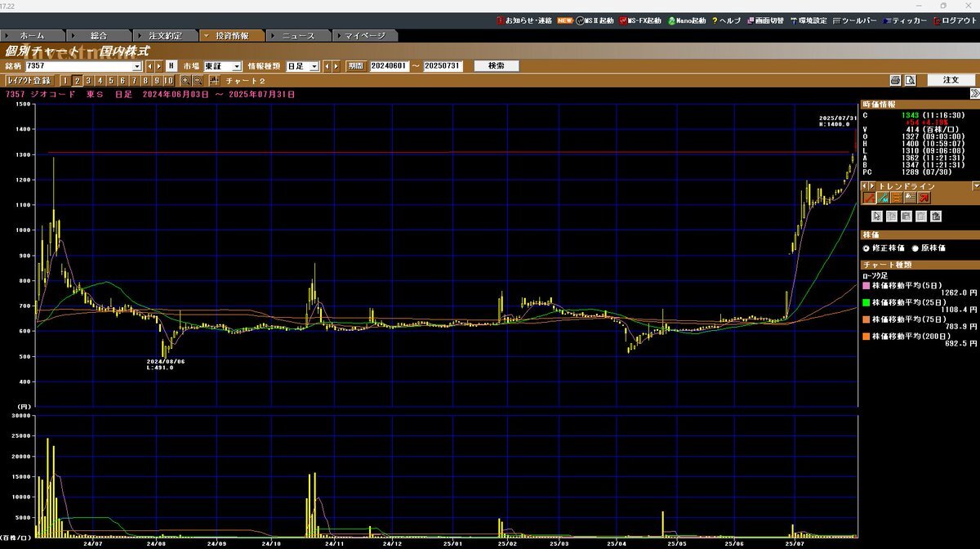
Task: Open 環境設定 settings
Action: 808,20
